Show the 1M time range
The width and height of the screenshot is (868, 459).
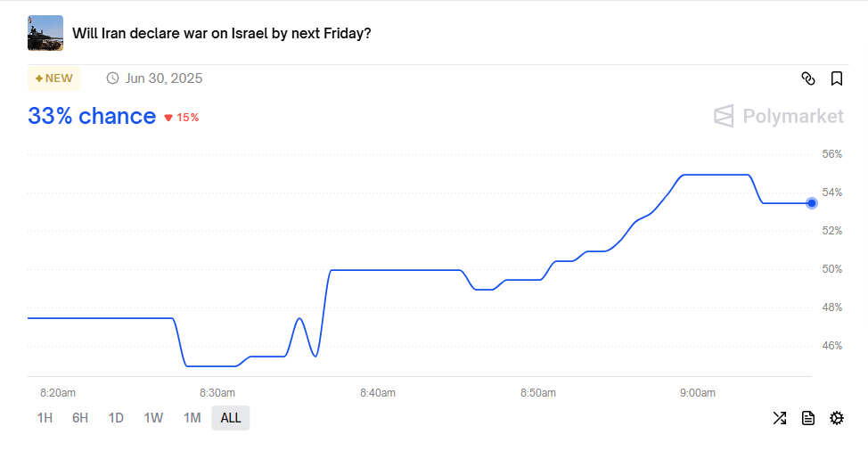[192, 418]
